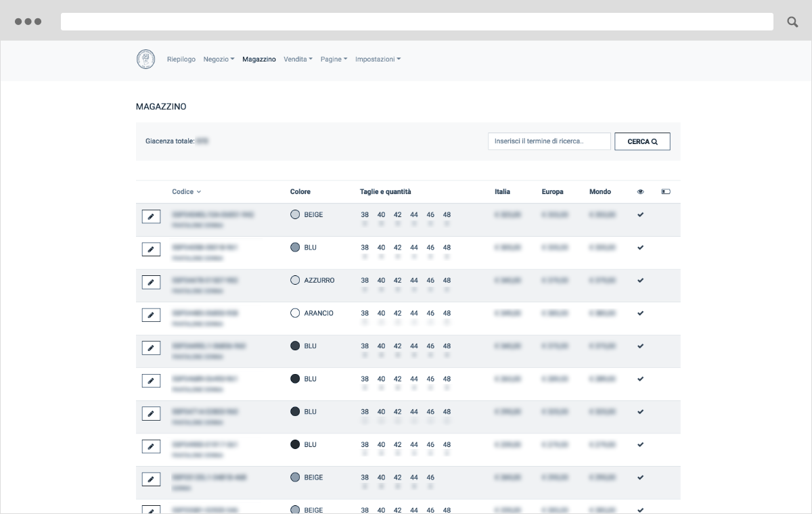Screen dimensions: 812x514
Task: Open the Negozio dropdown menu
Action: pos(219,60)
